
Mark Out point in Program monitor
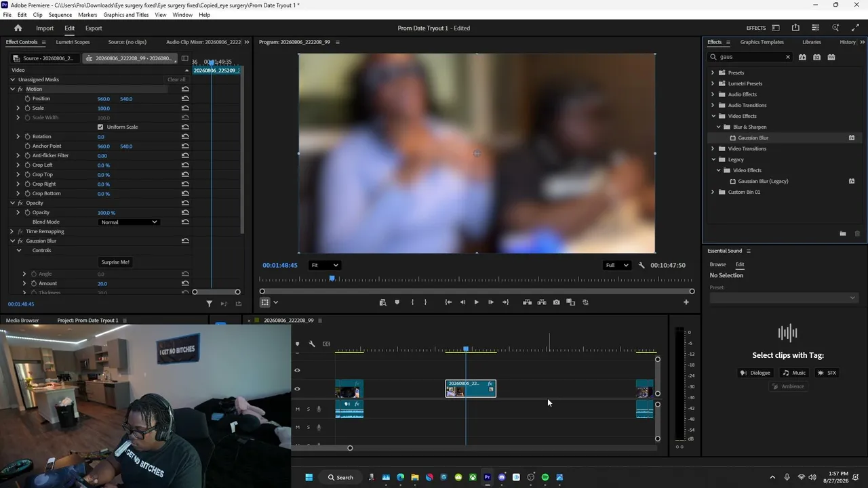(x=426, y=302)
